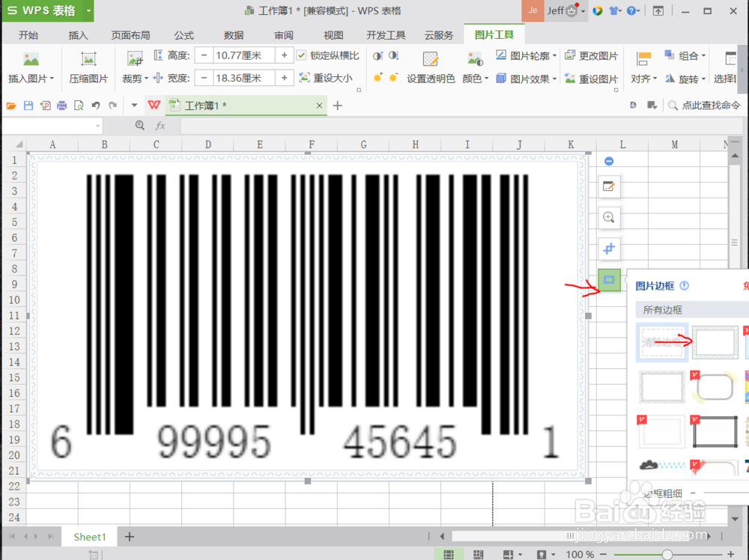Click the decrease brightness sun icon

coord(393,77)
